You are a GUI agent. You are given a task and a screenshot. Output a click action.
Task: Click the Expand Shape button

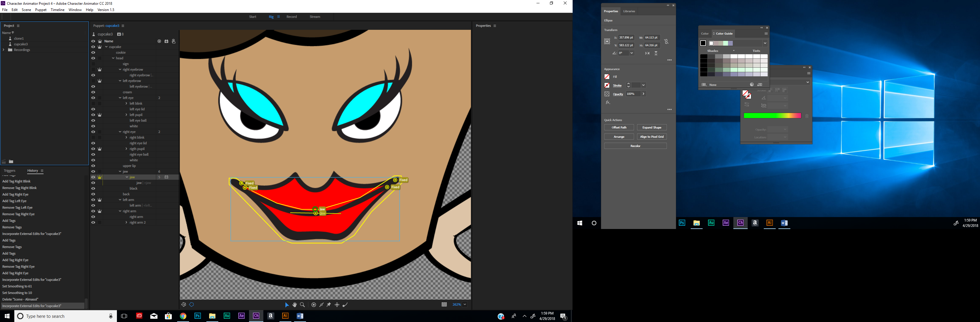(652, 127)
